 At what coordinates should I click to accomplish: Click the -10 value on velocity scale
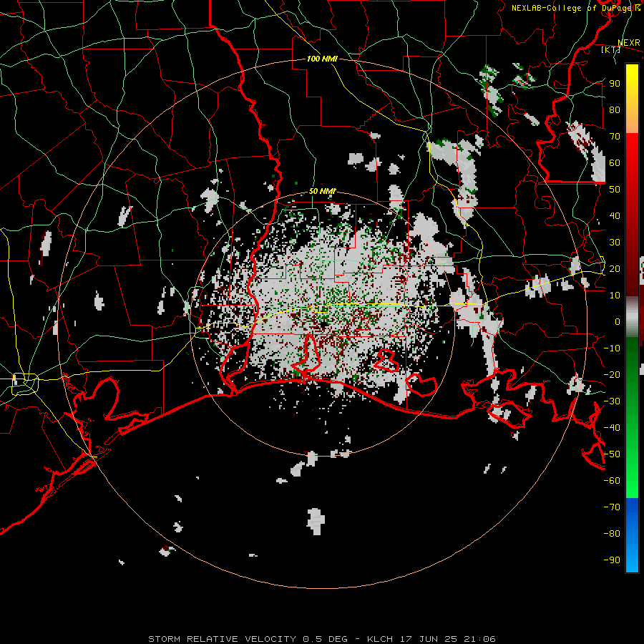point(612,348)
